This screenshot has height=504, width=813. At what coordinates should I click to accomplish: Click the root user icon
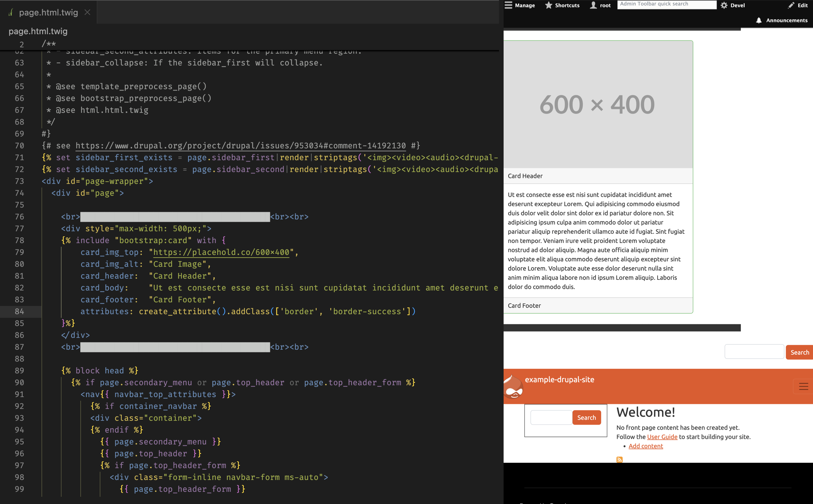[593, 5]
